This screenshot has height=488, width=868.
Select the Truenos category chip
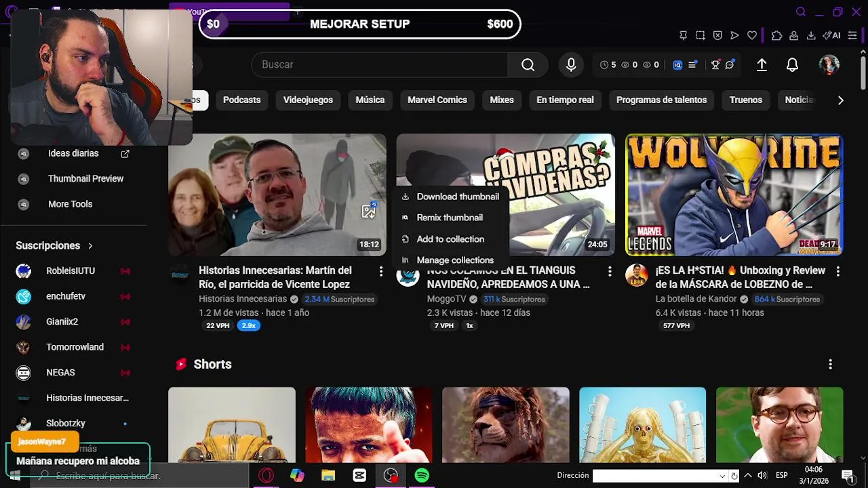[746, 100]
